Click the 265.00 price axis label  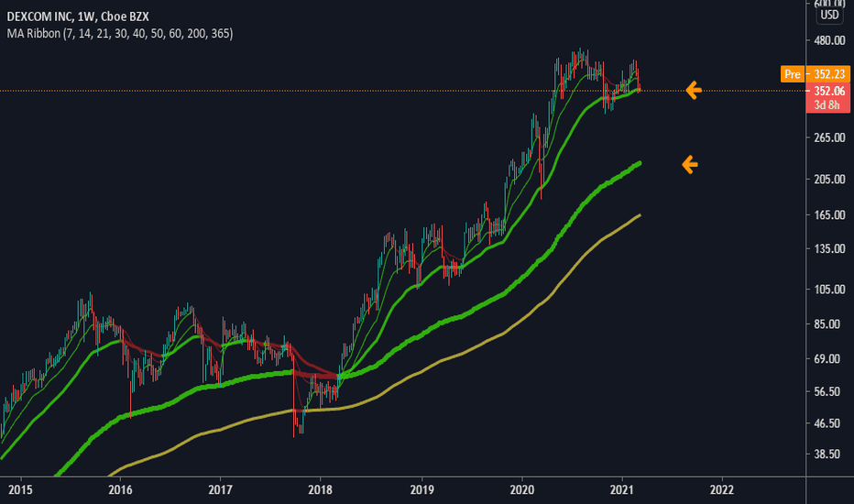829,137
